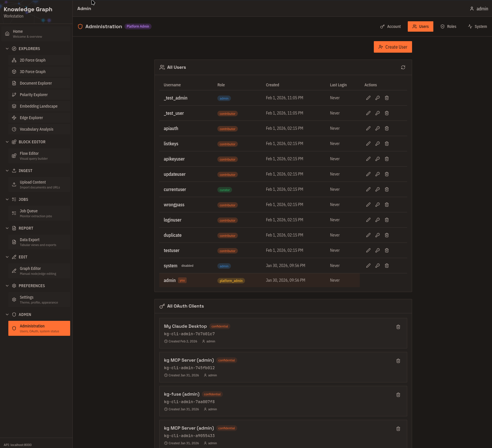Click trash icon for system user
492x448 pixels.
point(386,266)
